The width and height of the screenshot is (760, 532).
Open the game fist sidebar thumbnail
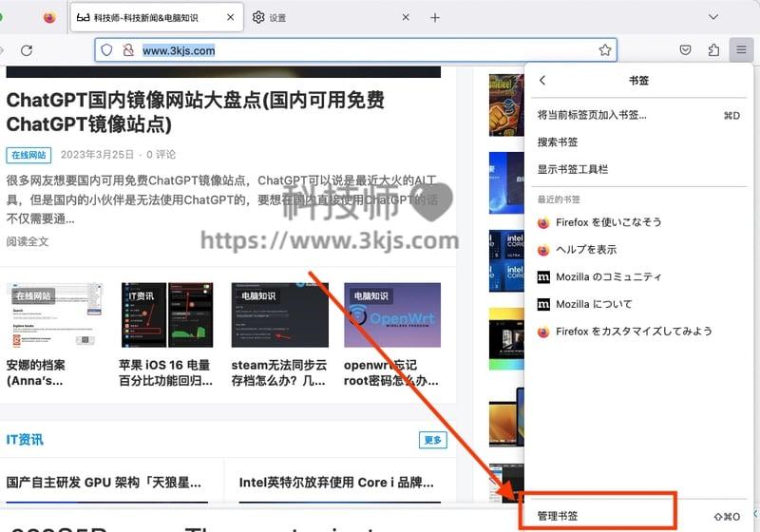point(506,105)
